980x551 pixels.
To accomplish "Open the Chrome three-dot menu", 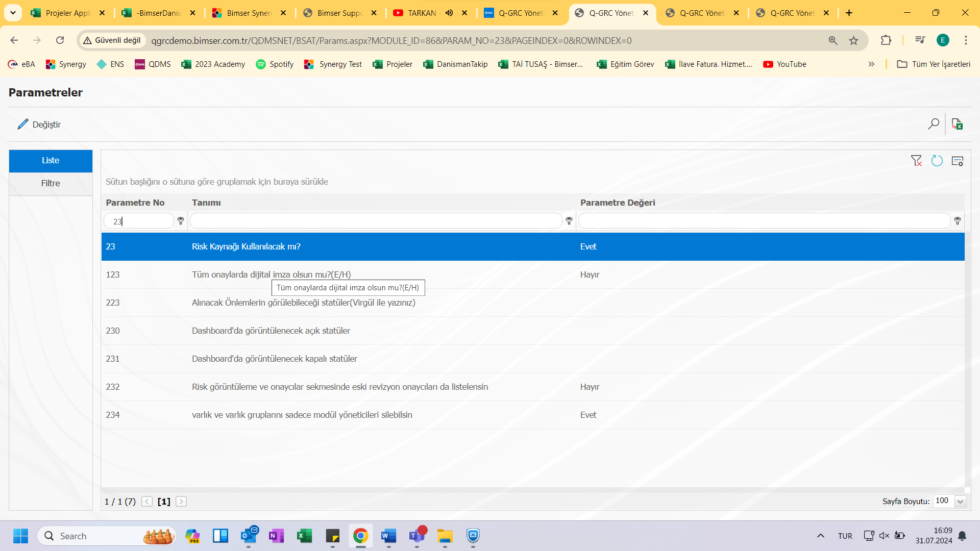I will pyautogui.click(x=966, y=40).
